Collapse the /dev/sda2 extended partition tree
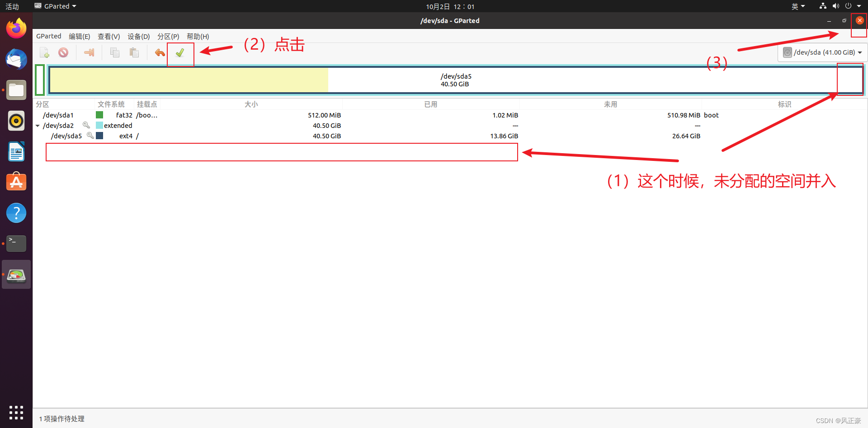The width and height of the screenshot is (868, 428). 38,126
